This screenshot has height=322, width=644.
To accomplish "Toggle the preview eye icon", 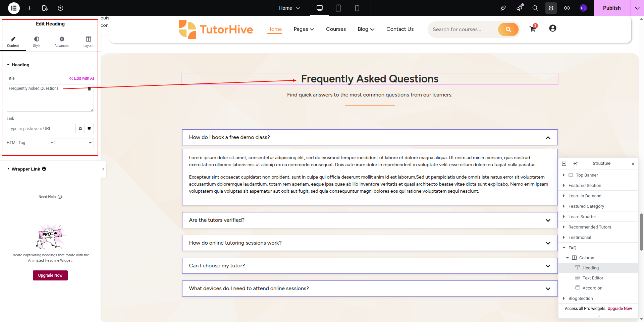I will pyautogui.click(x=567, y=8).
